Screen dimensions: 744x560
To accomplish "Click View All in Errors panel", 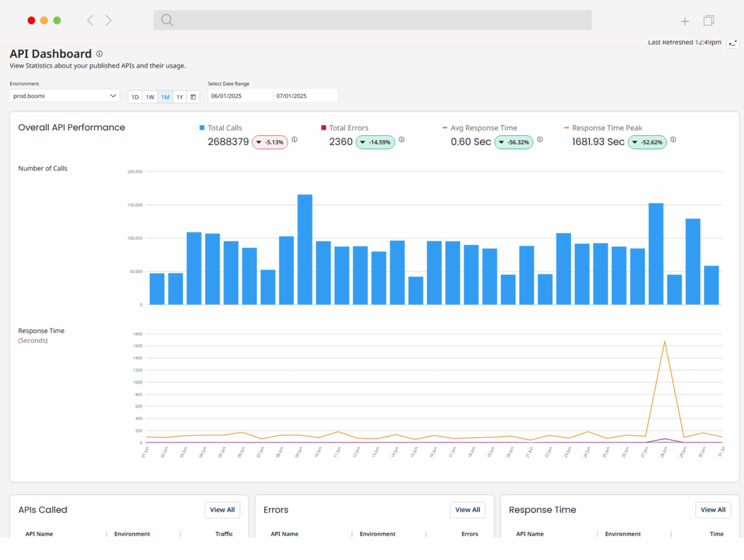I will tap(467, 510).
